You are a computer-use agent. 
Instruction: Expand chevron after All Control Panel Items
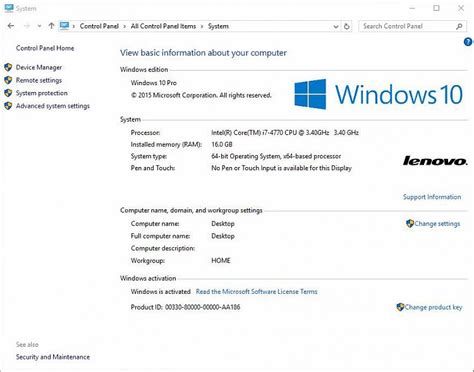click(202, 26)
